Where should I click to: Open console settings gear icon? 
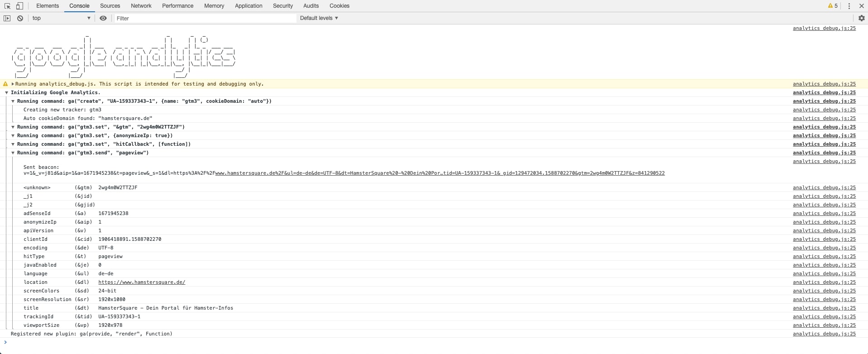click(861, 18)
